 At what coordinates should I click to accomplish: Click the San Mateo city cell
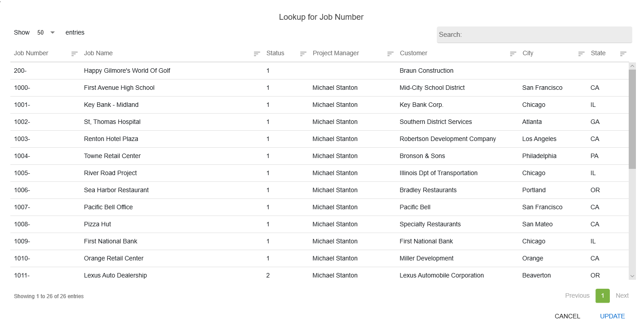537,224
